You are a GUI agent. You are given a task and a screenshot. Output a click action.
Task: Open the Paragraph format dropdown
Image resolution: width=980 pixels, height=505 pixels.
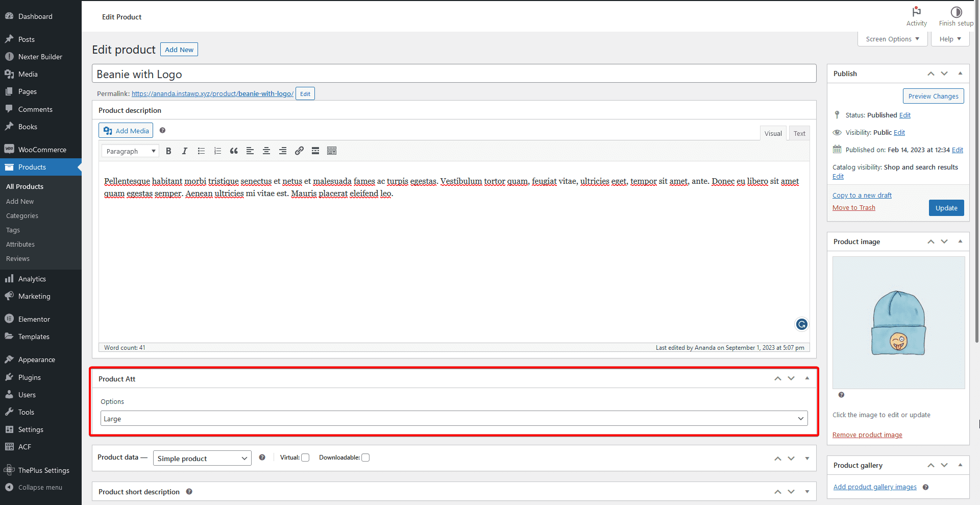130,151
